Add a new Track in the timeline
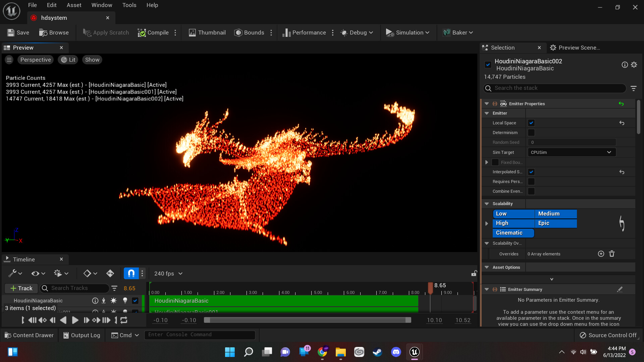 tap(21, 288)
